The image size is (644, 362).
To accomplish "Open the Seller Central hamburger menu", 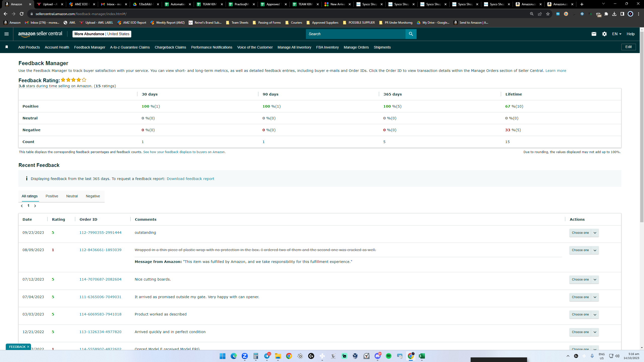I will (7, 34).
